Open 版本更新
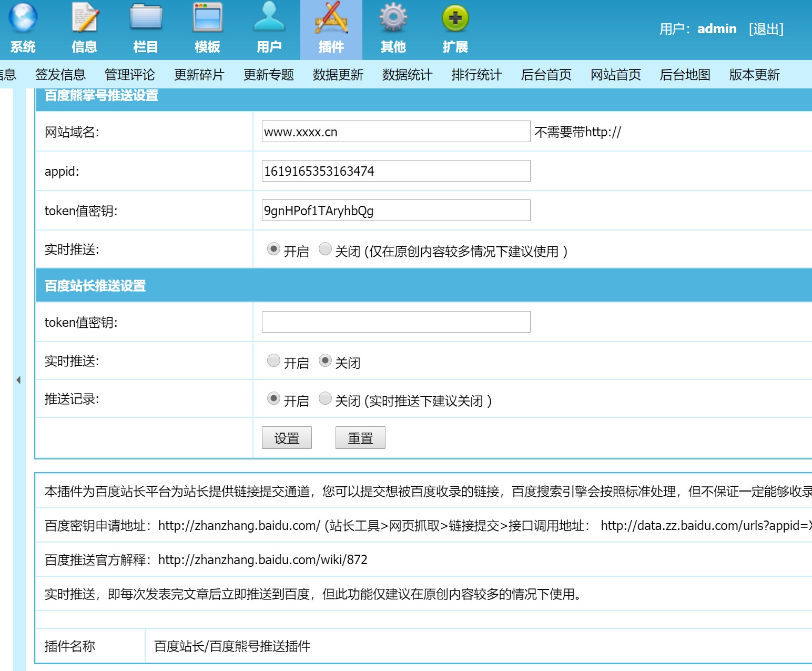 click(755, 75)
